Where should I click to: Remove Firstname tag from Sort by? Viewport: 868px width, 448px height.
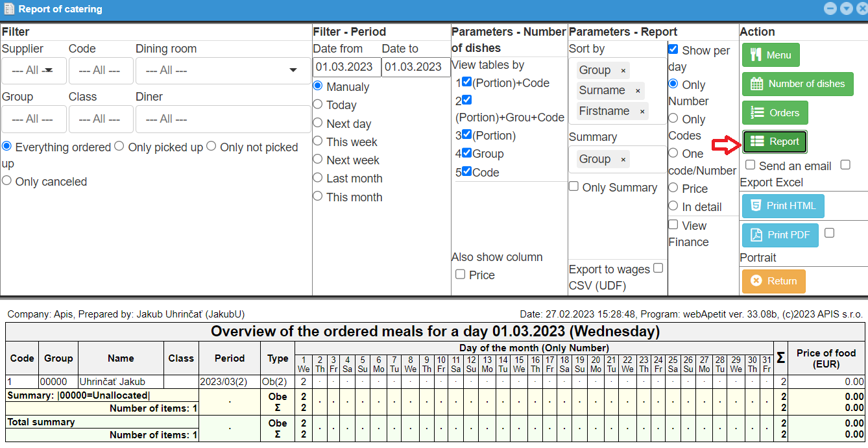642,112
